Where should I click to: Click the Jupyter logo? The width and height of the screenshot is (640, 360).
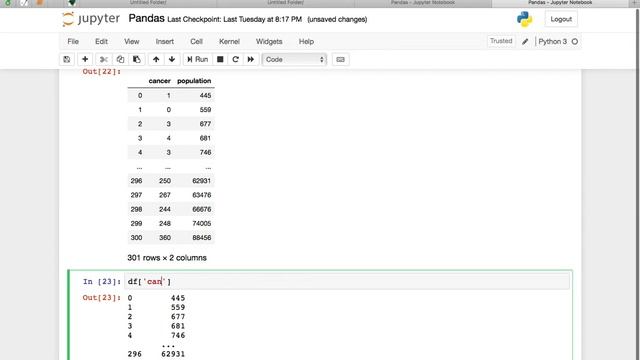(x=91, y=19)
